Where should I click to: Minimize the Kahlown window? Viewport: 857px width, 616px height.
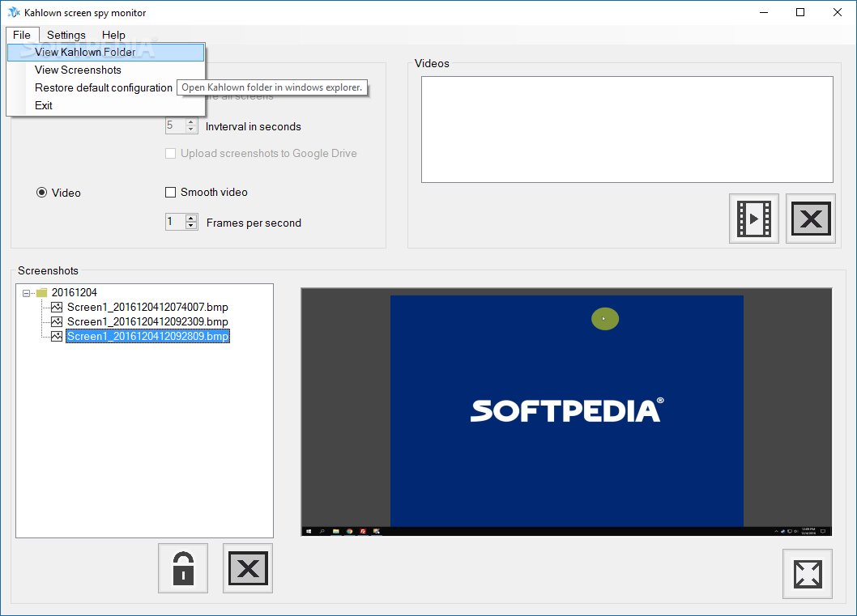coord(764,12)
